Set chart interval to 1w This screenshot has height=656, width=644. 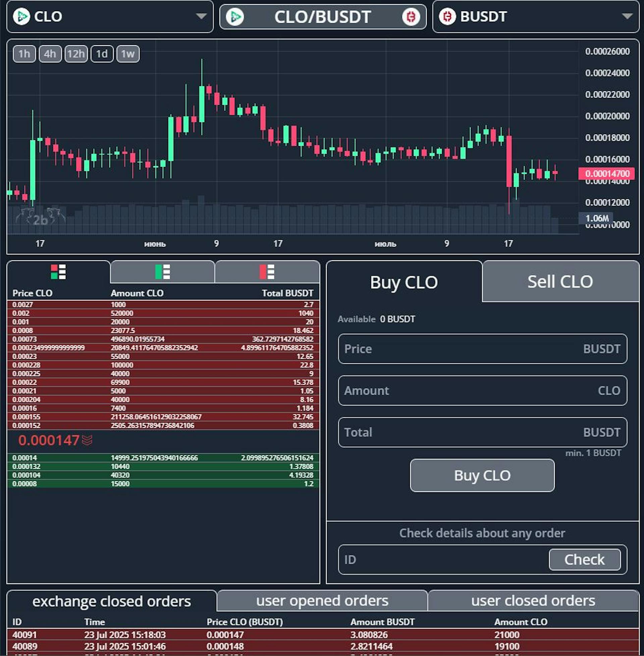click(x=128, y=54)
